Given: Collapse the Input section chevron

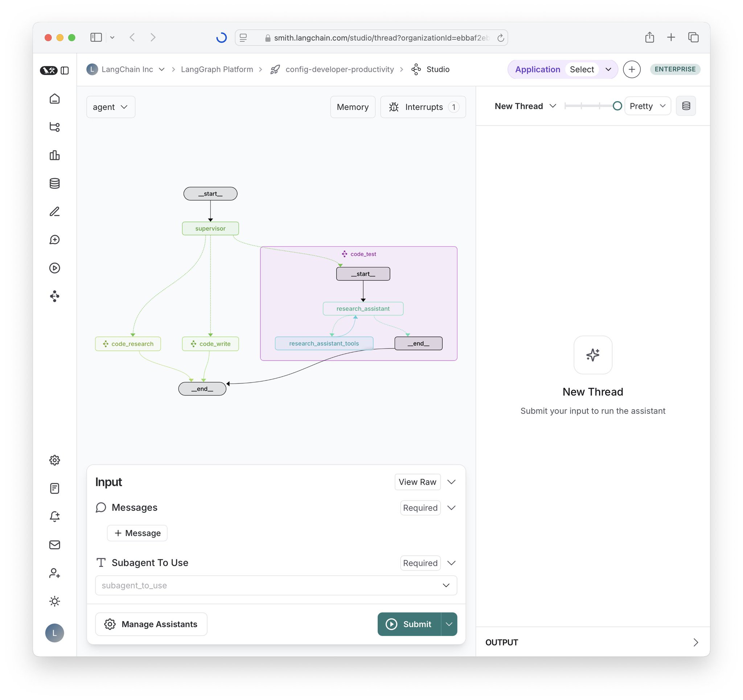Looking at the screenshot, I should [x=451, y=482].
